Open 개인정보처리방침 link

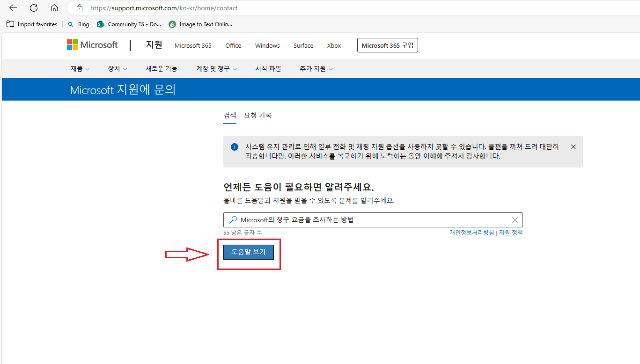pos(471,233)
